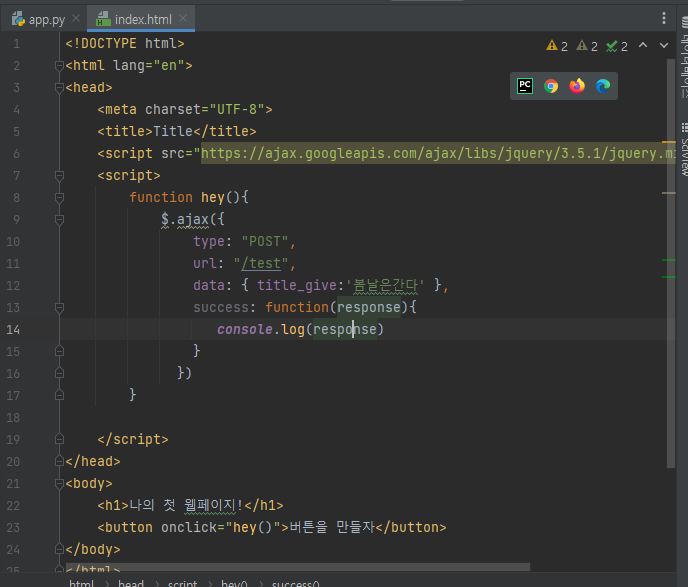
Task: Click the button onclick="hey()" line
Action: (272, 527)
